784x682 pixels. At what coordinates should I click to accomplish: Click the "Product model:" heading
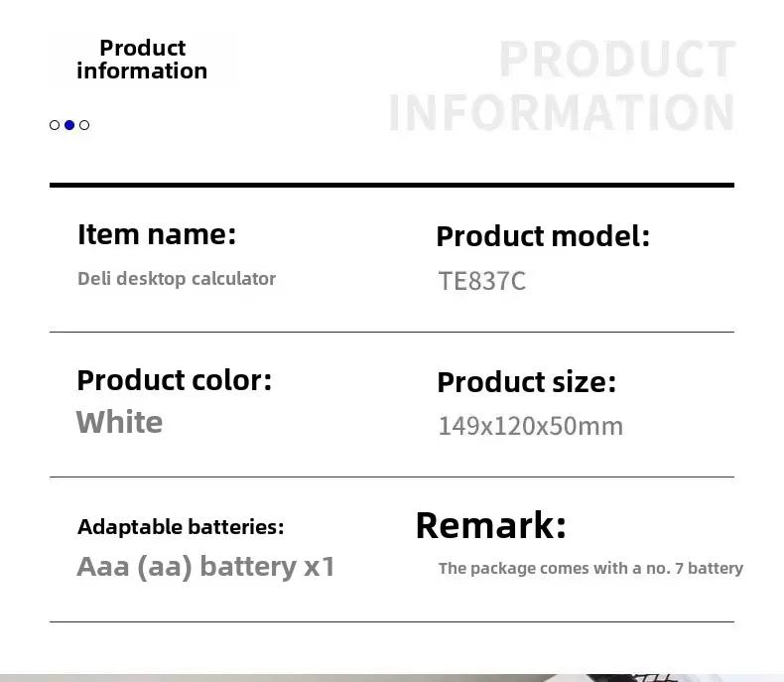[543, 236]
